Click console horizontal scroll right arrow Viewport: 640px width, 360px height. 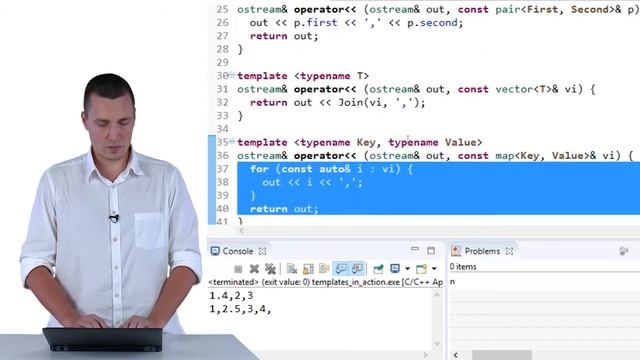pyautogui.click(x=426, y=355)
